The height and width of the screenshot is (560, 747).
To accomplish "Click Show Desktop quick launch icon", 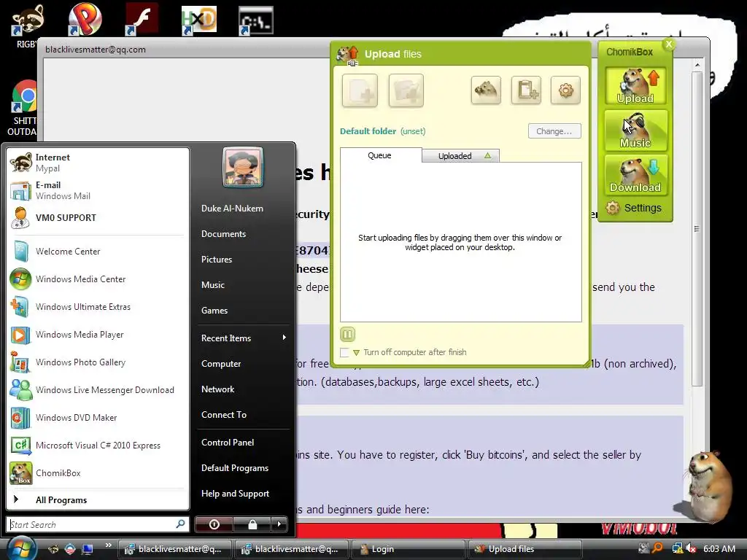I will click(88, 549).
